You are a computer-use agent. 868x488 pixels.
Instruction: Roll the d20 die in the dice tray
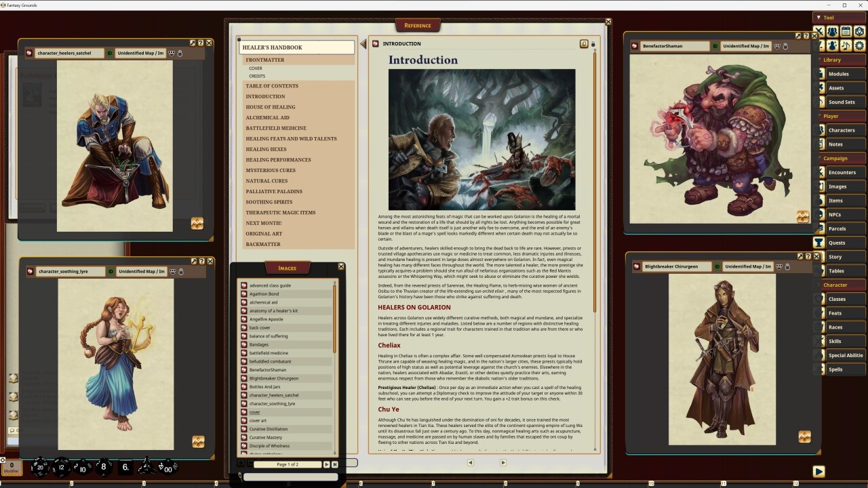pos(39,468)
